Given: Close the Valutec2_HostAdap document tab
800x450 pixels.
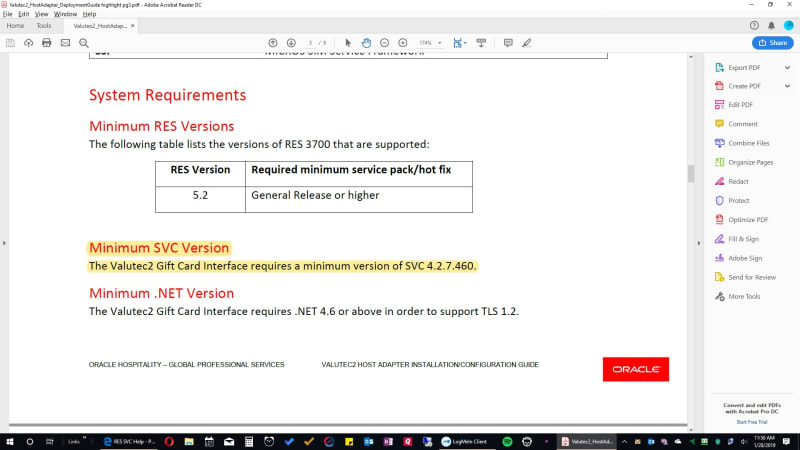Looking at the screenshot, I should click(x=133, y=26).
